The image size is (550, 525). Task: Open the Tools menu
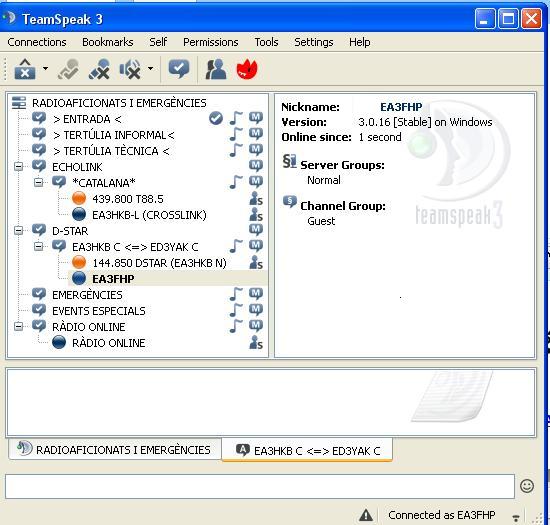[x=266, y=42]
